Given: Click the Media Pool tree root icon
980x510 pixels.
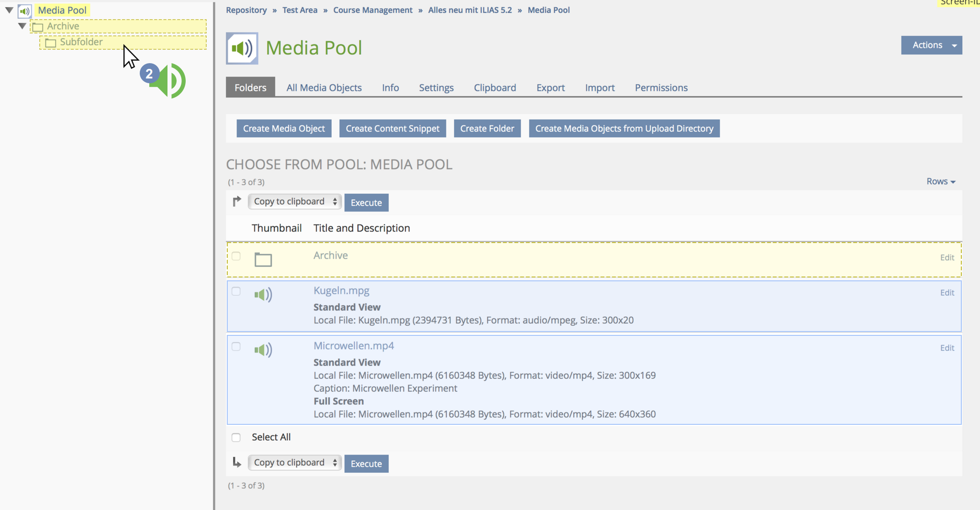Looking at the screenshot, I should (24, 11).
